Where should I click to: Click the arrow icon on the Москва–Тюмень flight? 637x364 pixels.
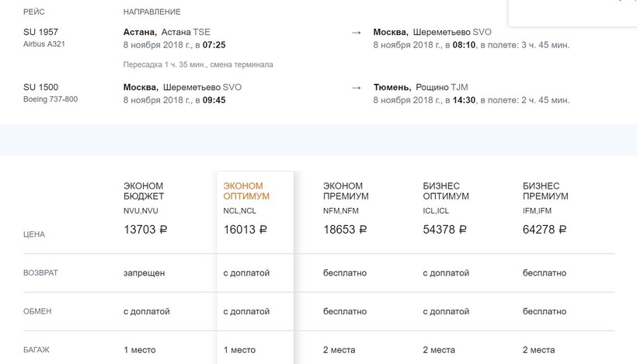pos(356,88)
